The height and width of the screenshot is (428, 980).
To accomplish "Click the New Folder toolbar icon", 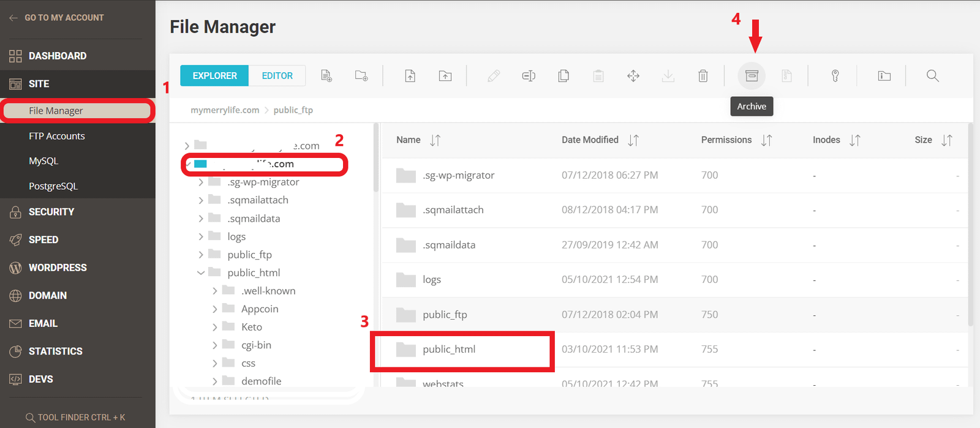I will point(361,76).
